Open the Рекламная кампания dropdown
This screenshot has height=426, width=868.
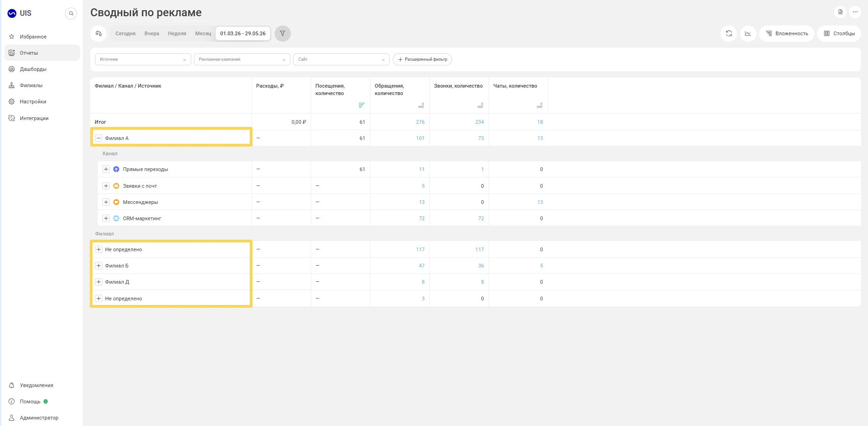(x=242, y=59)
